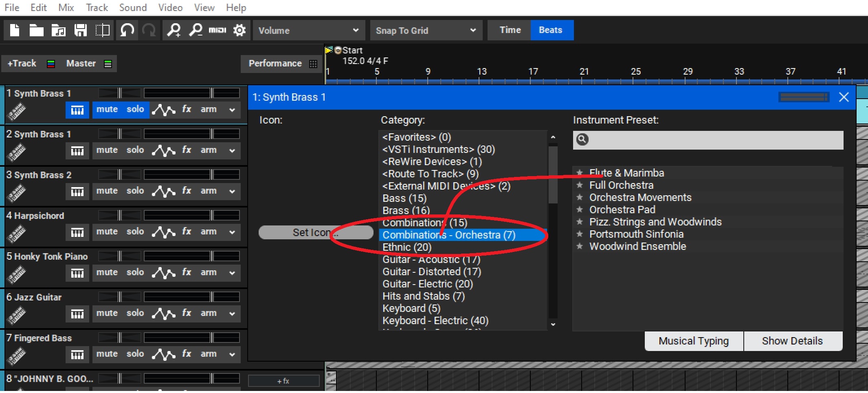Expand the Snap To Grid dropdown
868x393 pixels.
426,31
